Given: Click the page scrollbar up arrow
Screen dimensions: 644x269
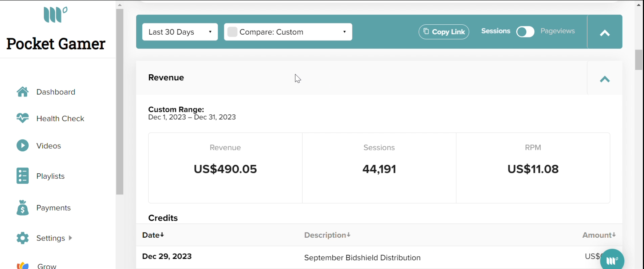Looking at the screenshot, I should [x=639, y=5].
